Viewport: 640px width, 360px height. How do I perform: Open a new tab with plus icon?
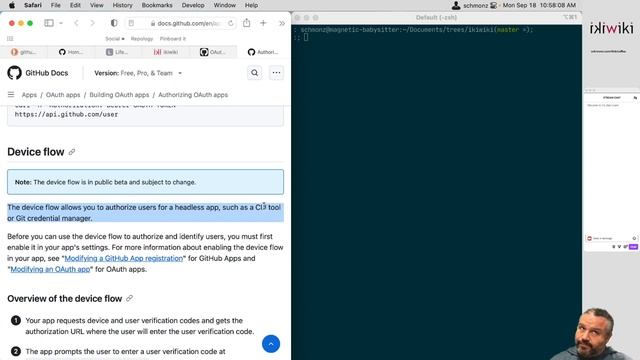(x=263, y=23)
